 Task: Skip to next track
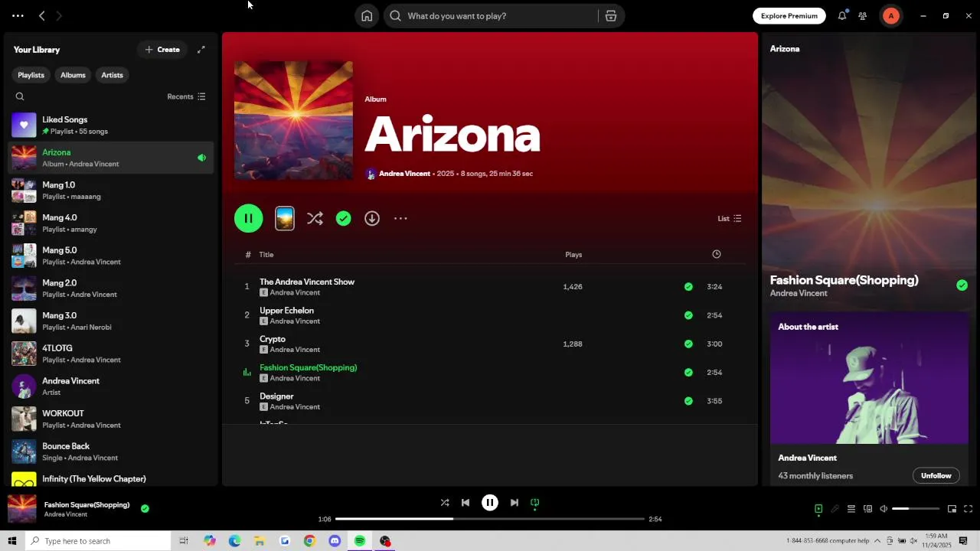pyautogui.click(x=514, y=503)
